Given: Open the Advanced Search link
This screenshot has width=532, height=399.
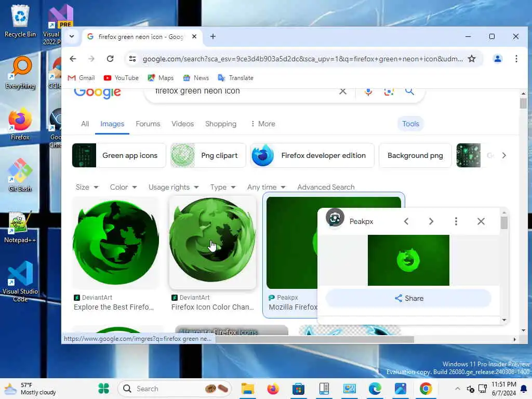Looking at the screenshot, I should [326, 187].
